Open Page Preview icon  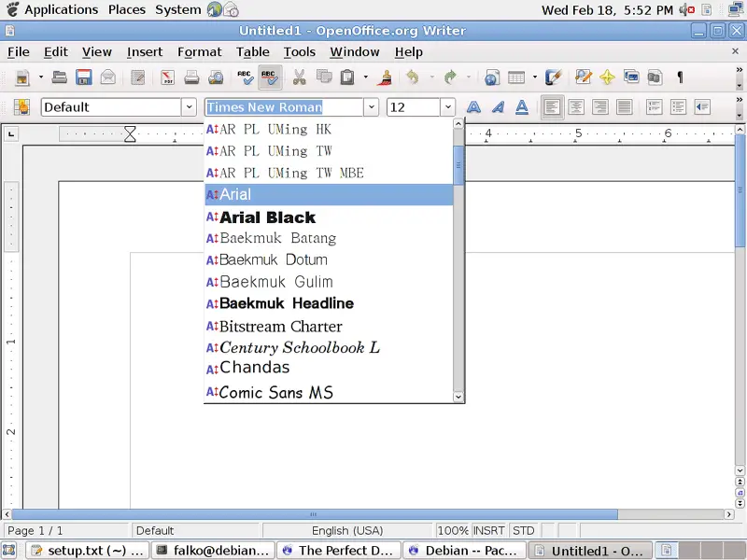pos(216,77)
